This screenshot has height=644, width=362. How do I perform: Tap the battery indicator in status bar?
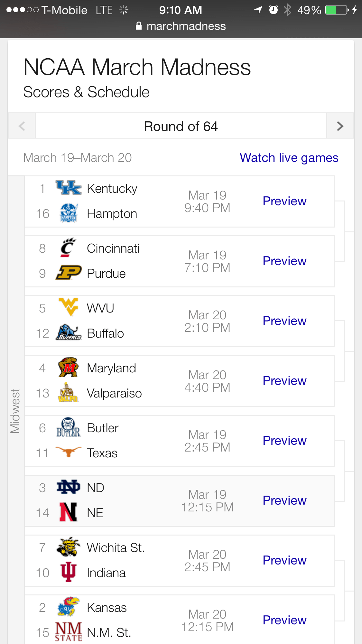pos(337,10)
